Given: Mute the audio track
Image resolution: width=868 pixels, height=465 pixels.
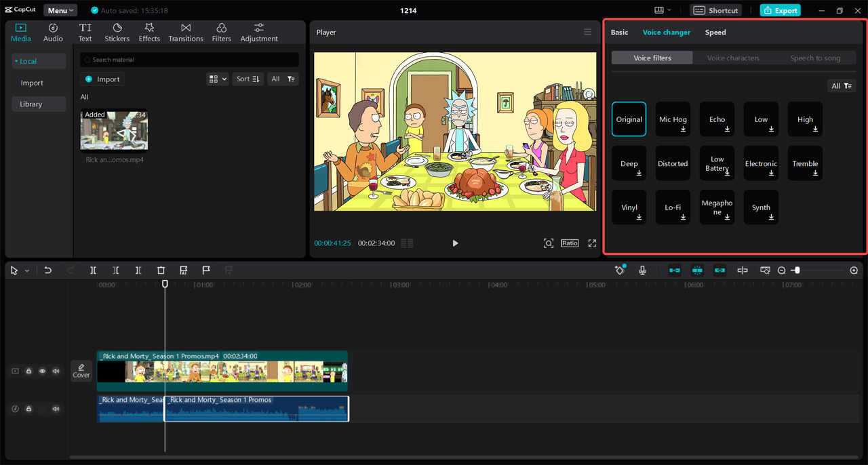Looking at the screenshot, I should pyautogui.click(x=56, y=409).
